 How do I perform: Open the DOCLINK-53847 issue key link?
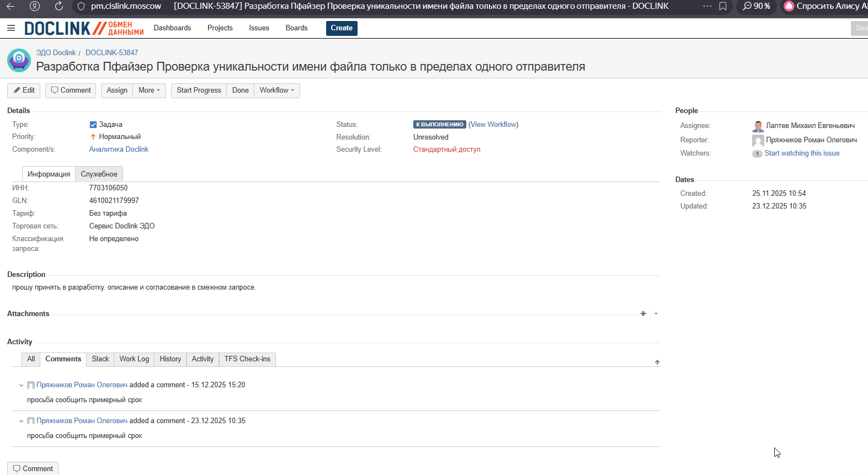111,53
